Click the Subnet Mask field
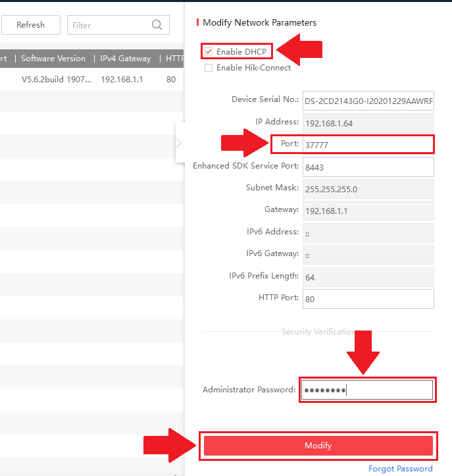 [x=368, y=189]
